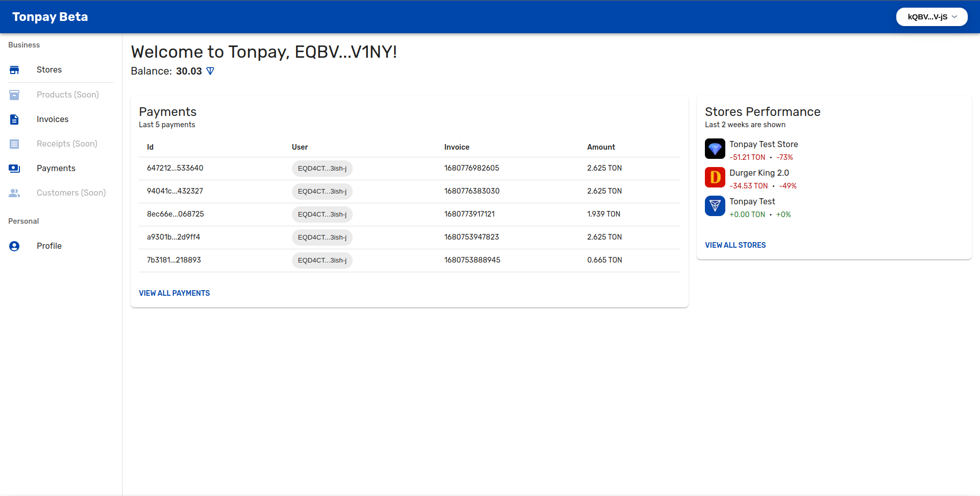The width and height of the screenshot is (980, 496).
Task: Click the Amount column header
Action: click(601, 147)
